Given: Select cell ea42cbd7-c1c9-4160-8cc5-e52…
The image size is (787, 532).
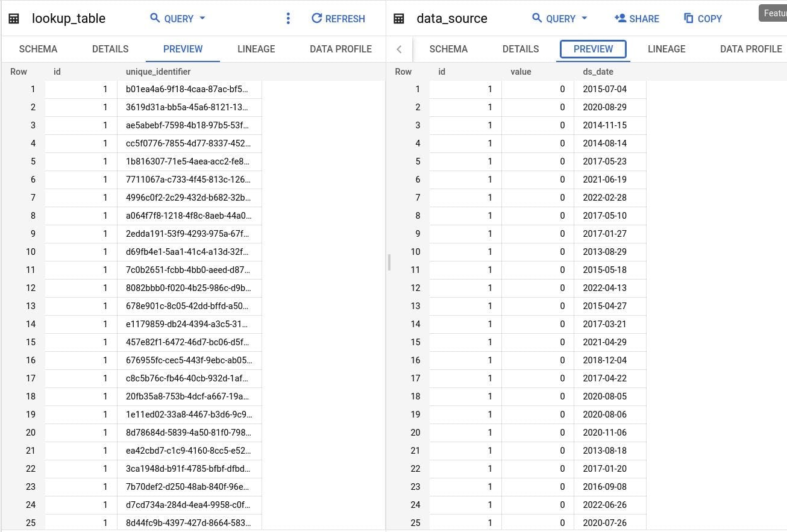Looking at the screenshot, I should [189, 451].
